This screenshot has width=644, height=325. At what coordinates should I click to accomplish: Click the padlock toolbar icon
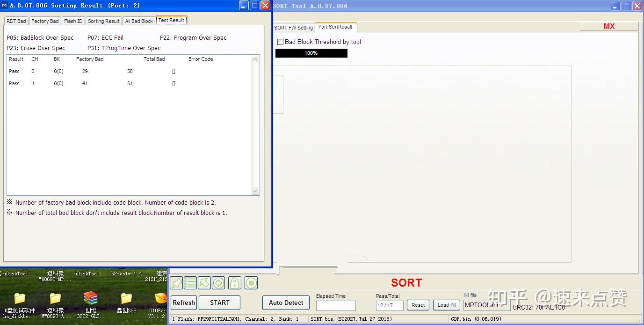pyautogui.click(x=235, y=283)
